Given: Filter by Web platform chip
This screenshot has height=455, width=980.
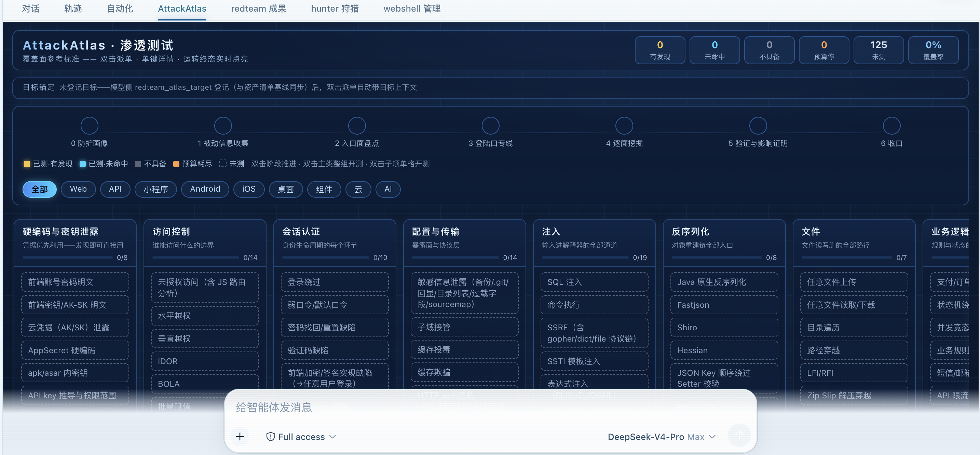Looking at the screenshot, I should pyautogui.click(x=78, y=189).
